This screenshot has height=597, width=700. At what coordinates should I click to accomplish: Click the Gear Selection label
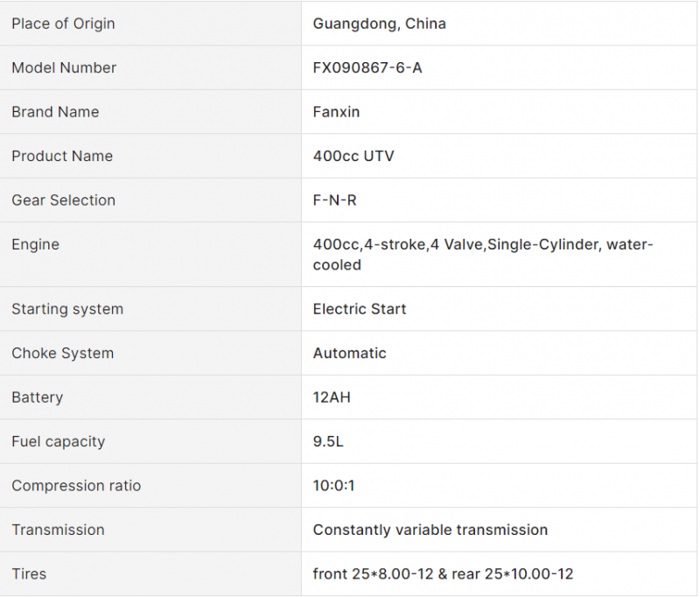pos(63,200)
